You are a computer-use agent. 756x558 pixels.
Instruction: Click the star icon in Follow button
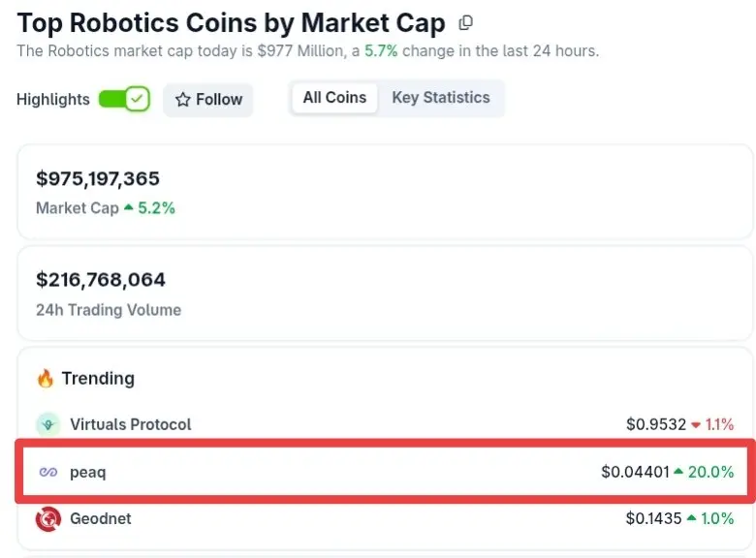coord(182,100)
